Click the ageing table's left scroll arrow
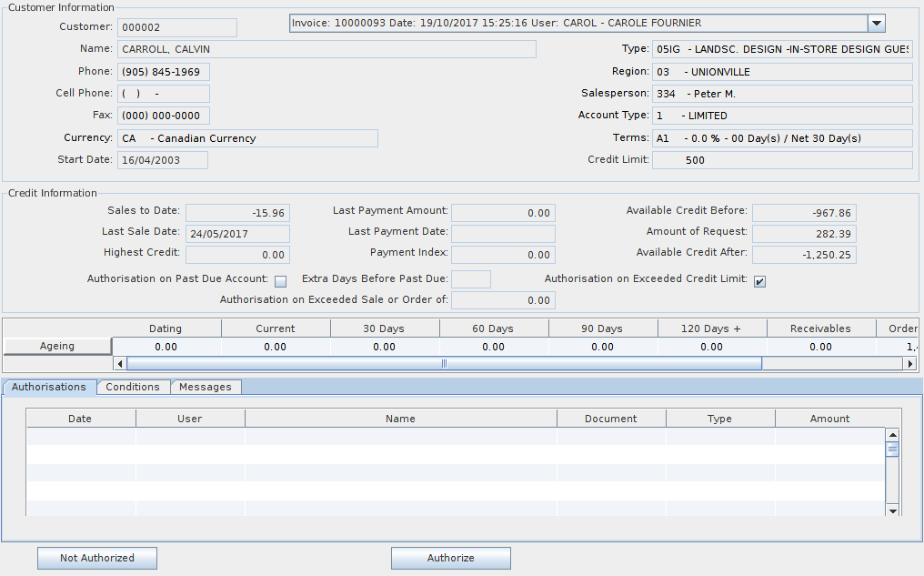The image size is (924, 576). (x=120, y=364)
